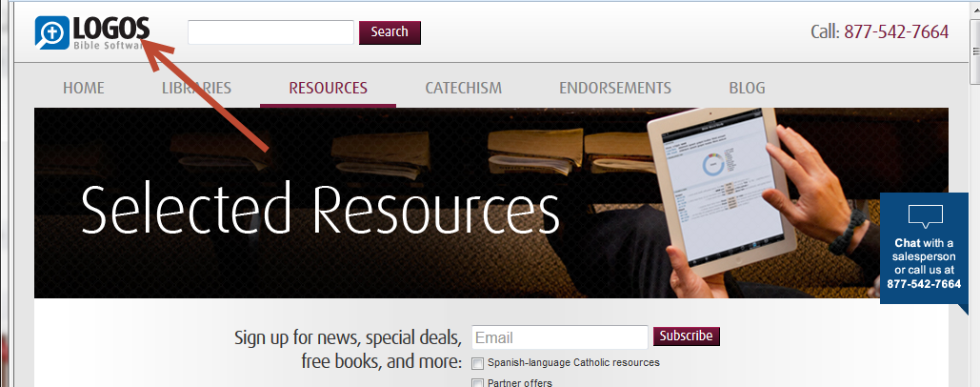Click the 877-542-7664 phone number link
Image resolution: width=980 pixels, height=387 pixels.
pos(896,31)
